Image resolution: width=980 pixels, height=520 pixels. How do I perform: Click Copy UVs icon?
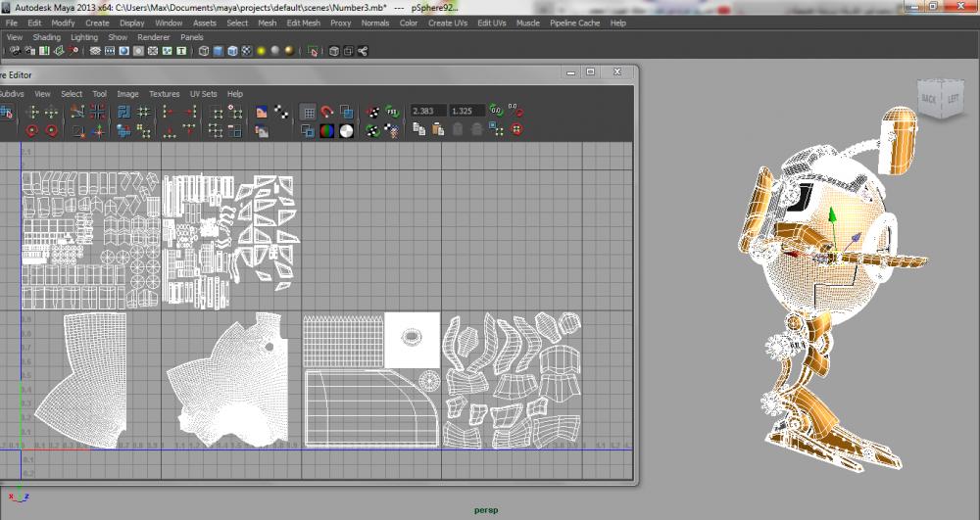click(418, 130)
